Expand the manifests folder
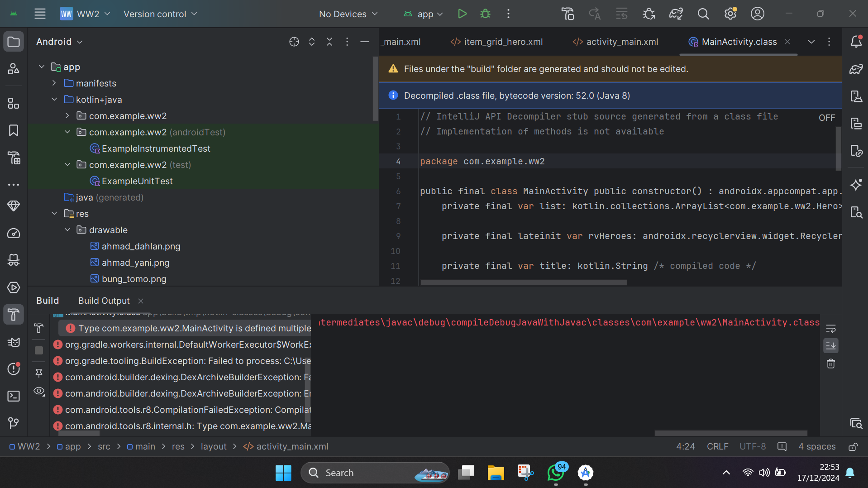868x488 pixels. pyautogui.click(x=54, y=83)
